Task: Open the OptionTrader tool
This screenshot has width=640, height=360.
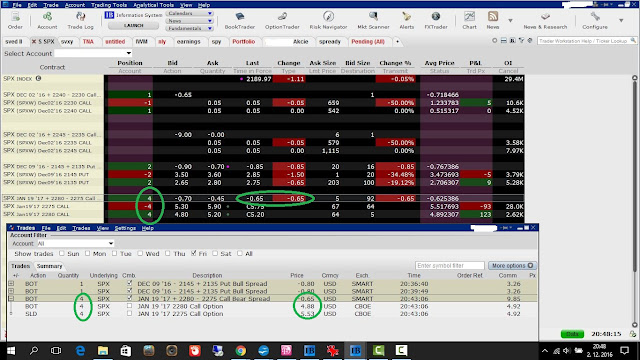Action: pyautogui.click(x=282, y=20)
